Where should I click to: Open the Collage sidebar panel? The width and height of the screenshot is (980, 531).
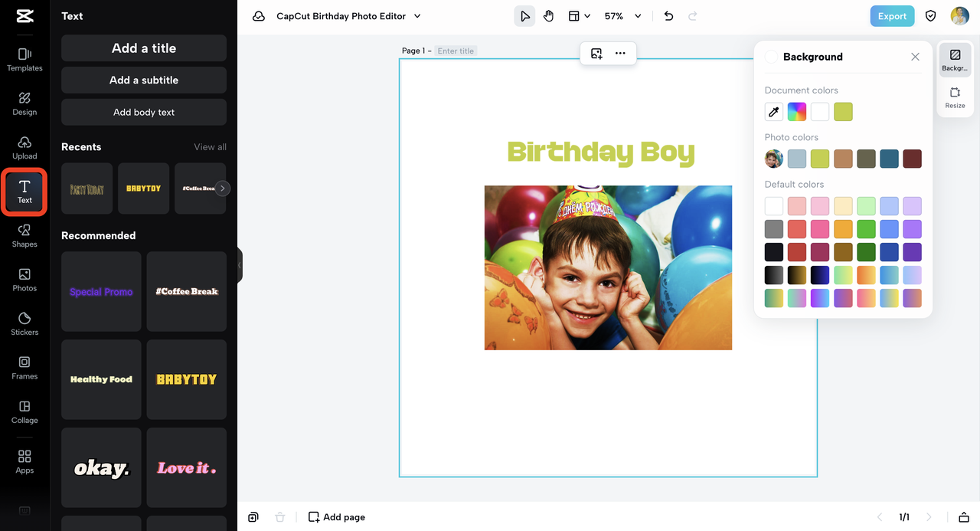24,412
